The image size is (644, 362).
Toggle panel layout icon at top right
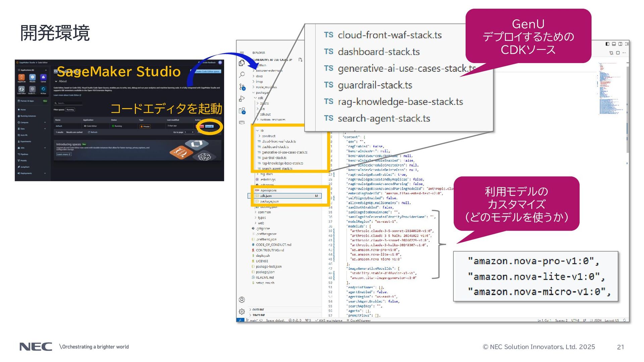click(614, 44)
